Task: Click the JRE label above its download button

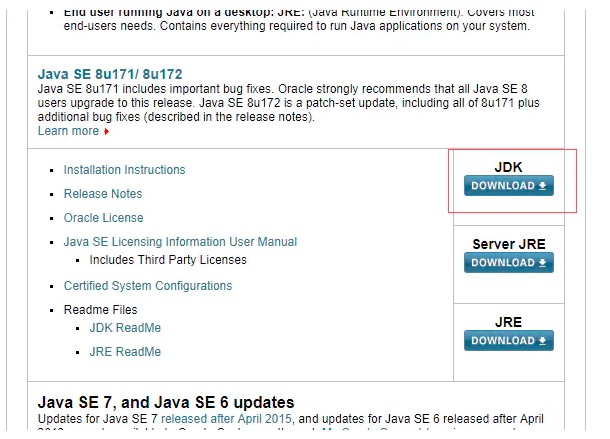Action: 508,322
